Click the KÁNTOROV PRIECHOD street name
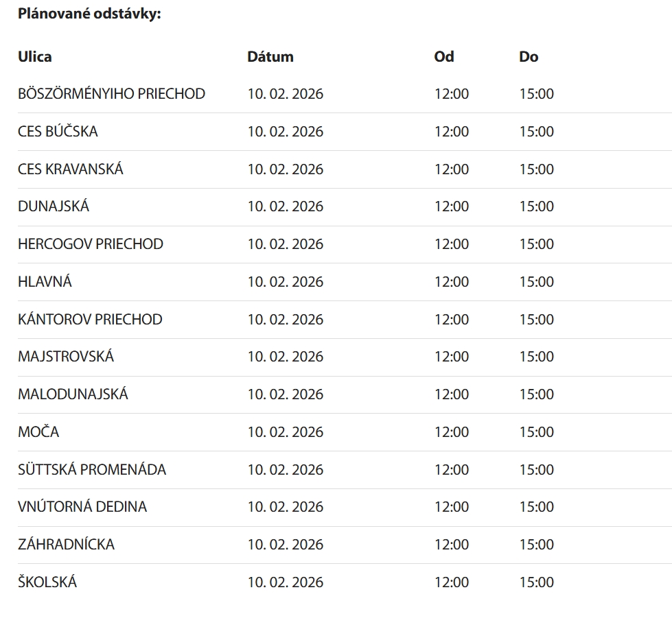Viewport: 672px width, 627px height. (x=90, y=320)
